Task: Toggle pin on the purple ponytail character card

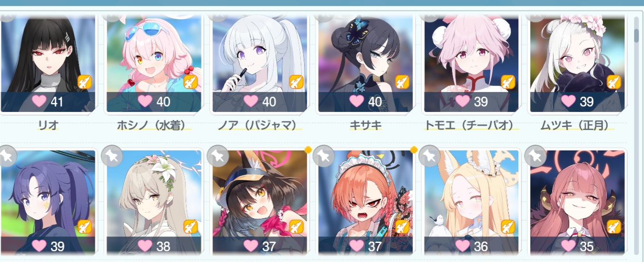Action: 7,156
